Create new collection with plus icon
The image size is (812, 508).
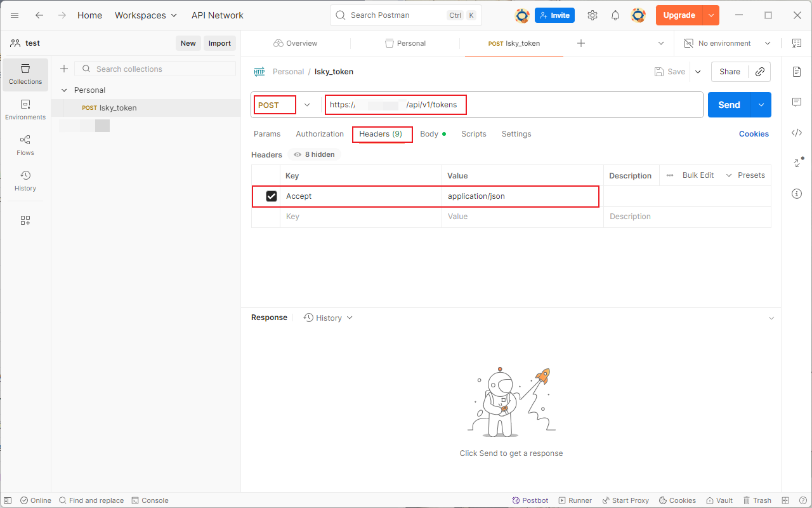point(63,69)
